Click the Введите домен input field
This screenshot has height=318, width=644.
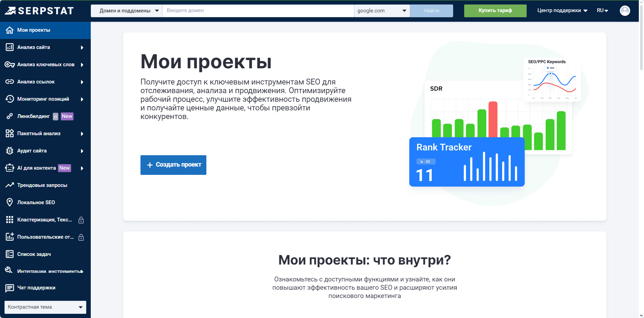pos(258,11)
